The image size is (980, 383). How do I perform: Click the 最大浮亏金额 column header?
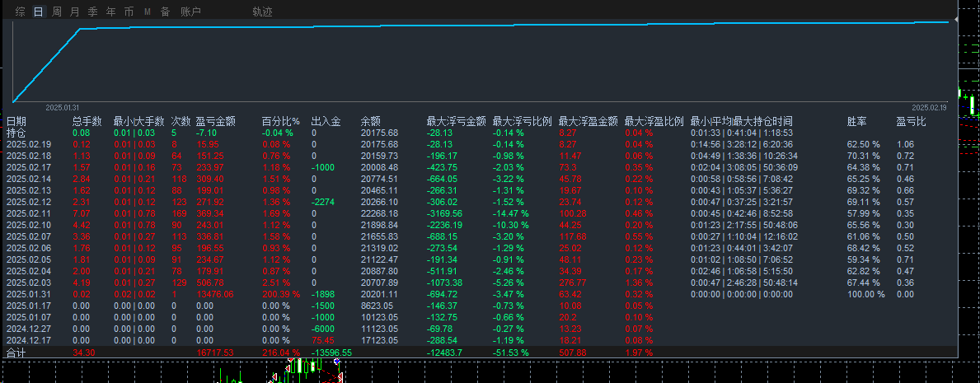tap(457, 122)
